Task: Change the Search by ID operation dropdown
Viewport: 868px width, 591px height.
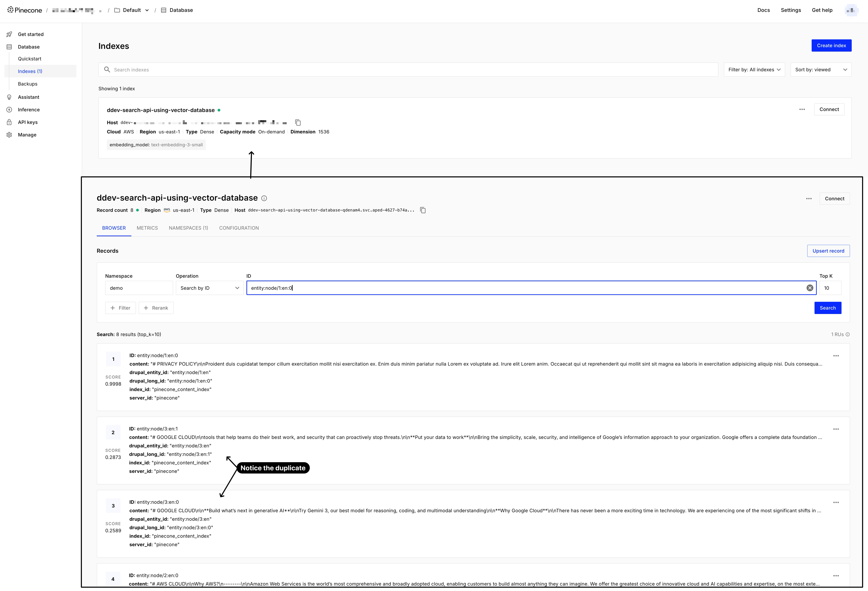Action: click(x=209, y=288)
